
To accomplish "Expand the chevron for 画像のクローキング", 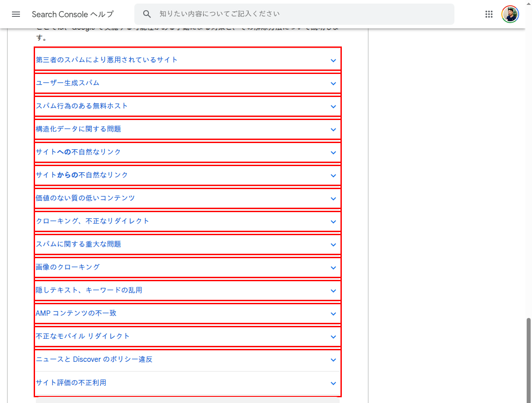I will click(333, 268).
